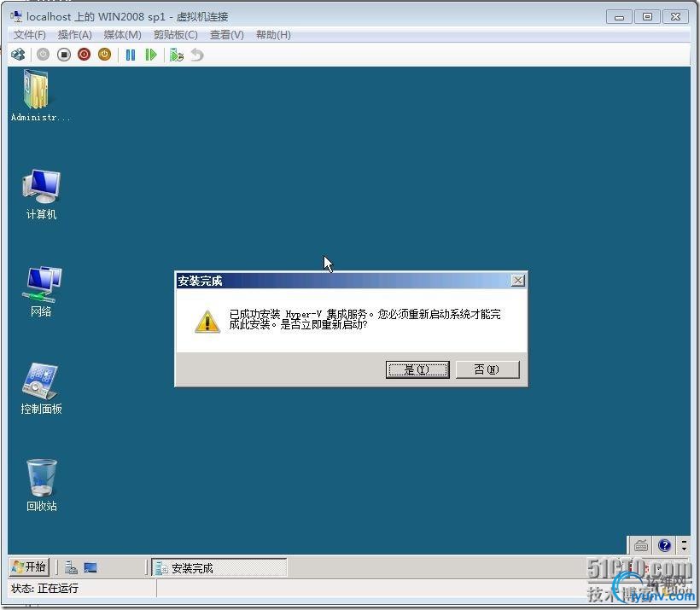Select the 控制面板 desktop icon
The image size is (700, 610).
point(41,389)
